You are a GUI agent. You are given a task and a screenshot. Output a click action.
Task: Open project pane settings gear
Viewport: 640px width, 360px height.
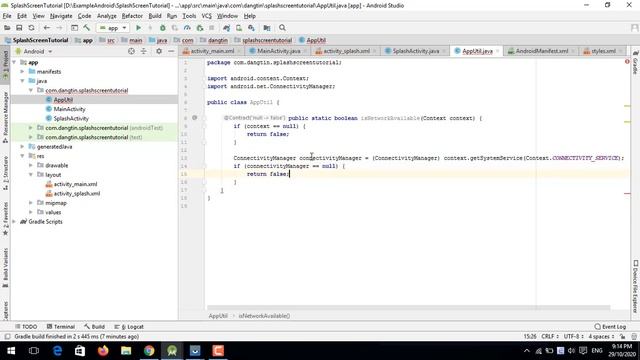click(x=159, y=51)
